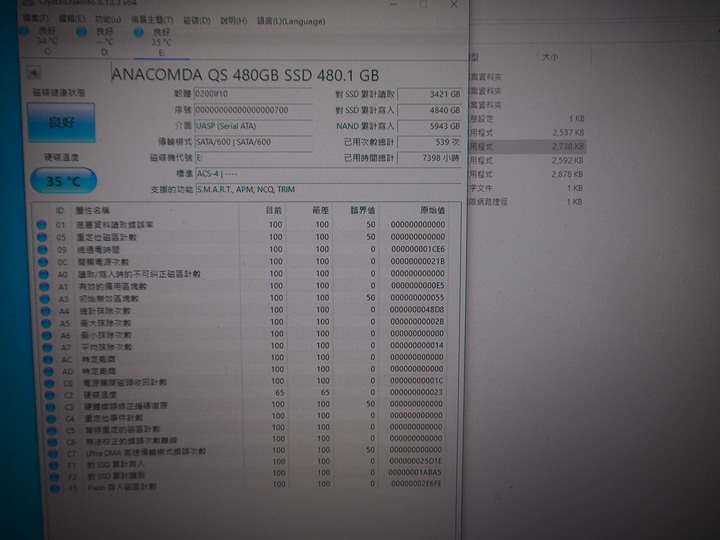Click the 序號 serial number field
Image resolution: width=720 pixels, height=540 pixels.
click(x=253, y=110)
